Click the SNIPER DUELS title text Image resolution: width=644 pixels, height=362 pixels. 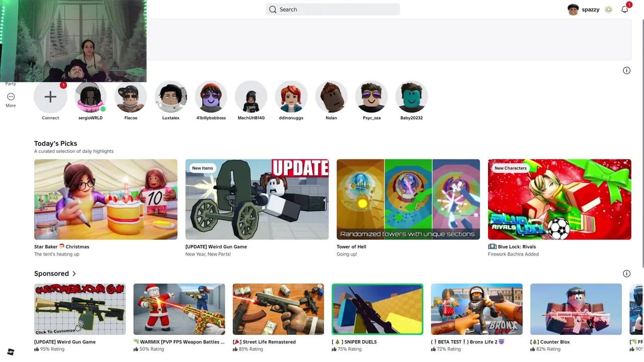tap(354, 342)
